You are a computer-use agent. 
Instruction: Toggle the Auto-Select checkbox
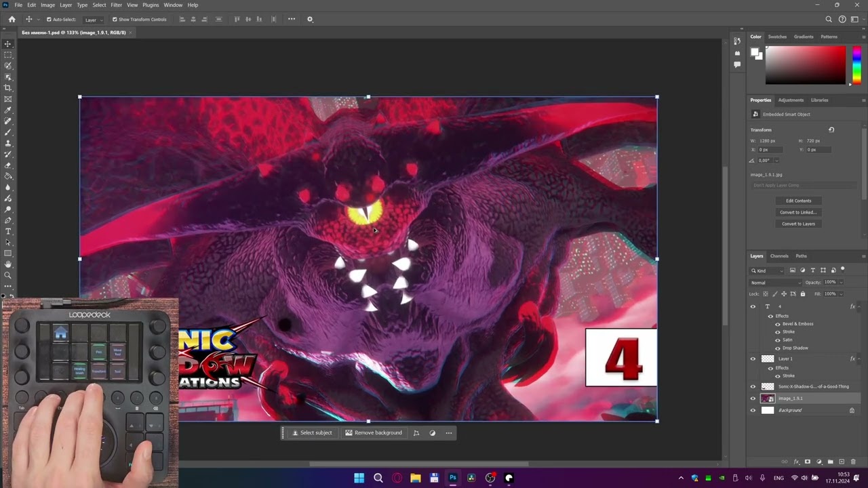tap(49, 20)
